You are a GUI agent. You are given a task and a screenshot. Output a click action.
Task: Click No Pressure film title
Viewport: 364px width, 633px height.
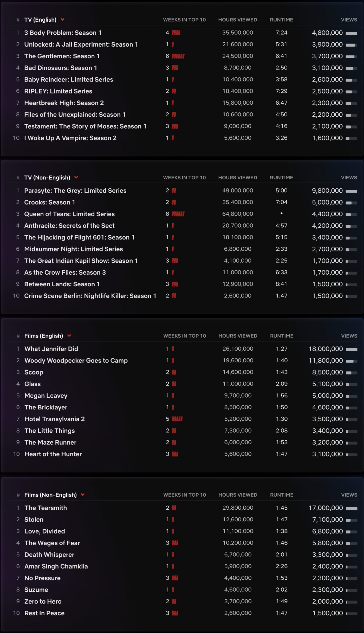click(43, 578)
